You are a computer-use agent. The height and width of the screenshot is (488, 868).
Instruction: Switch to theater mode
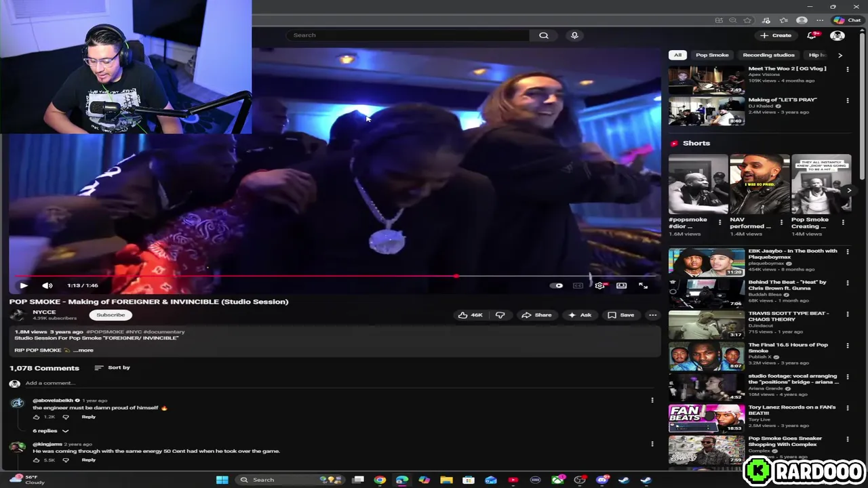[621, 285]
